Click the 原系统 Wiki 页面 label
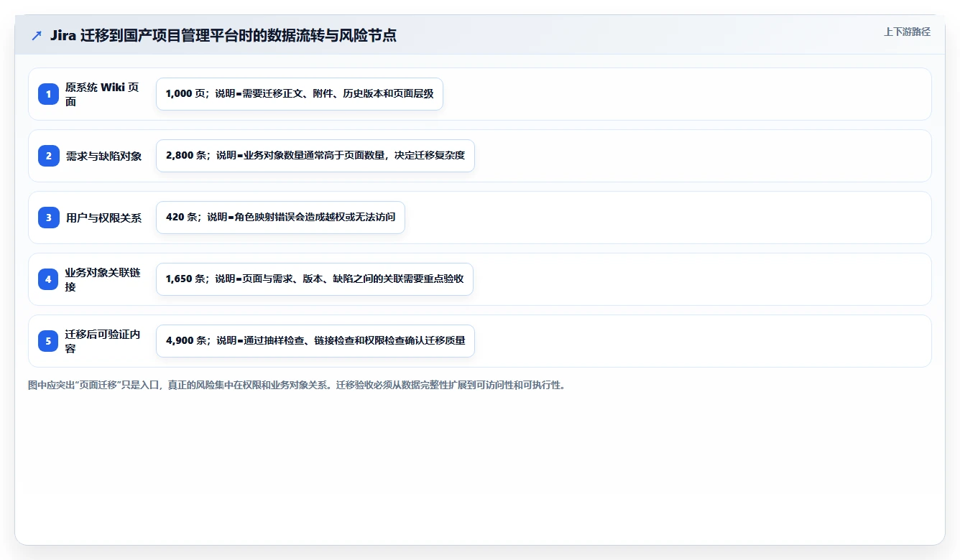Viewport: 960px width, 560px height. click(x=102, y=94)
